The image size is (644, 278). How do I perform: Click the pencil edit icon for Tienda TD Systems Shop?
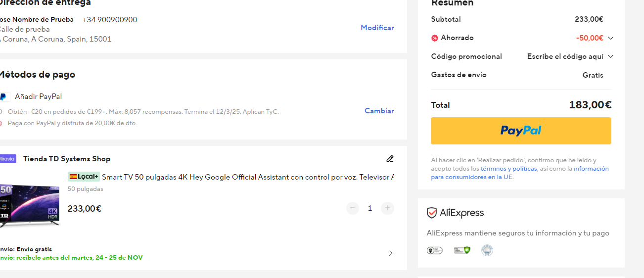pos(390,159)
